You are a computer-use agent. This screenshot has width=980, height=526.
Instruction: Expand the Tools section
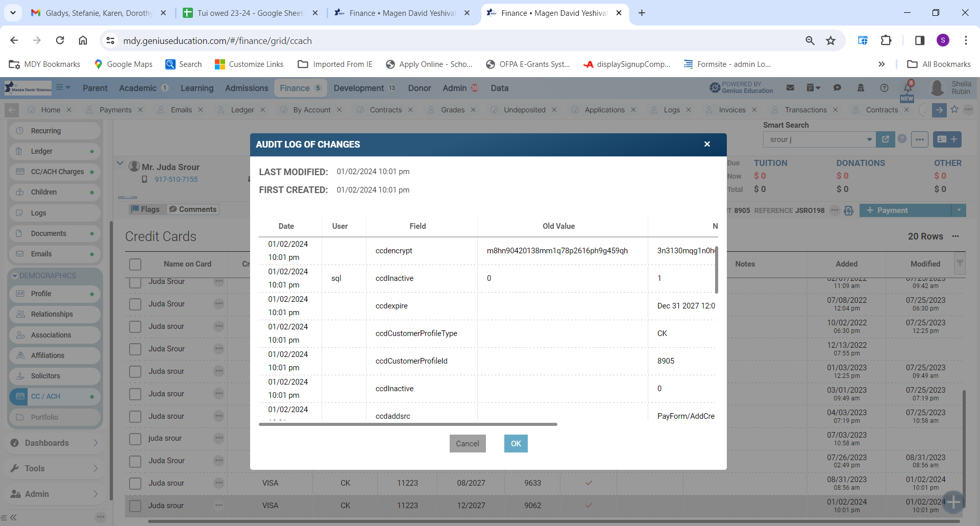[x=55, y=468]
